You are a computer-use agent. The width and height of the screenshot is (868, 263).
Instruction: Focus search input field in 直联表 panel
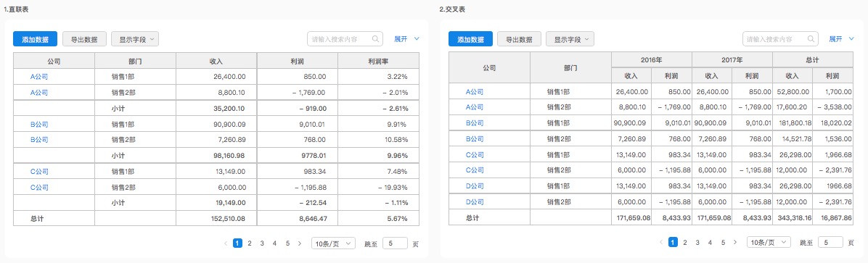(345, 39)
